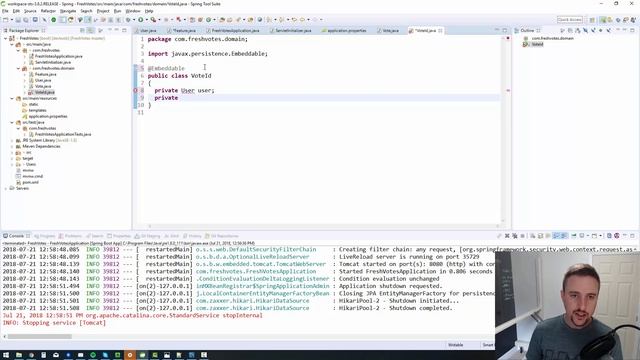640x360 pixels.
Task: Toggle show console on standard output change
Action: pos(557,236)
